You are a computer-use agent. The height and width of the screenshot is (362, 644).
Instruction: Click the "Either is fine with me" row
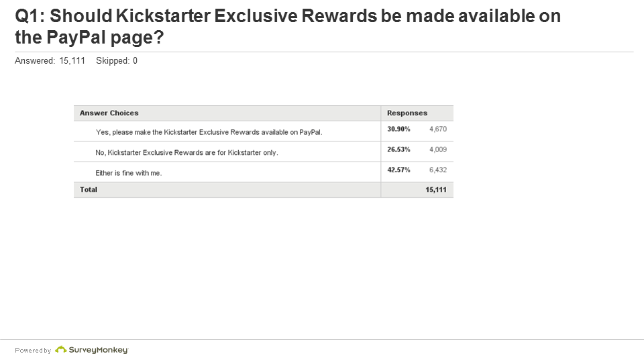pyautogui.click(x=129, y=173)
